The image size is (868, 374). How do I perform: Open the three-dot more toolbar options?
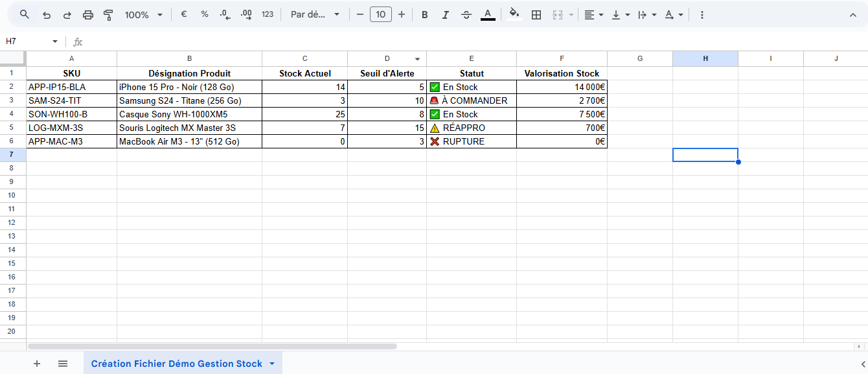pos(702,14)
